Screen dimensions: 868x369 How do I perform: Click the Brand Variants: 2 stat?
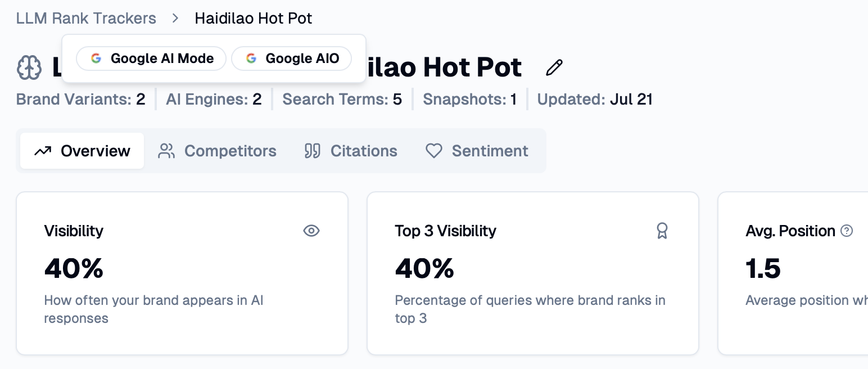point(80,100)
